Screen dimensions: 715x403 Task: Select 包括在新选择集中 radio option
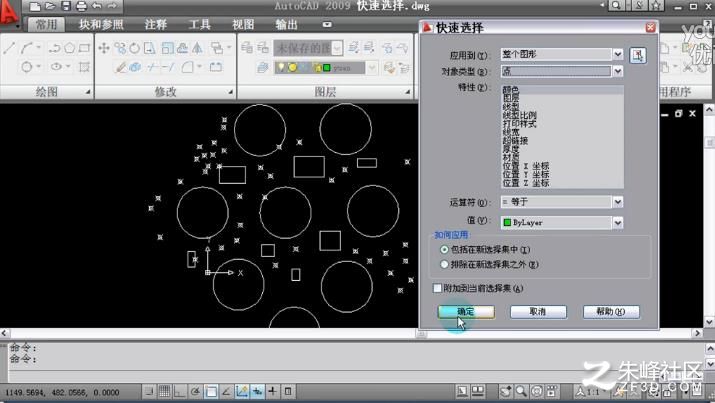[x=444, y=250]
